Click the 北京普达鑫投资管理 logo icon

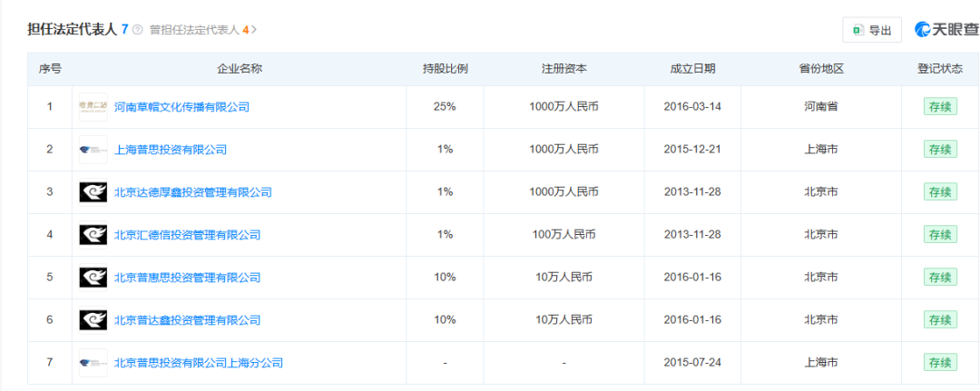93,320
